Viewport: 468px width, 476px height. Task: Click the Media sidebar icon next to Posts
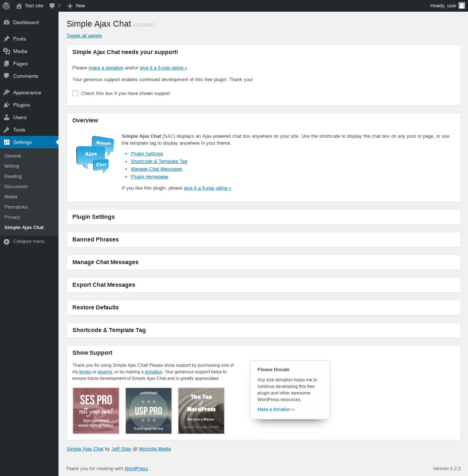(x=7, y=51)
